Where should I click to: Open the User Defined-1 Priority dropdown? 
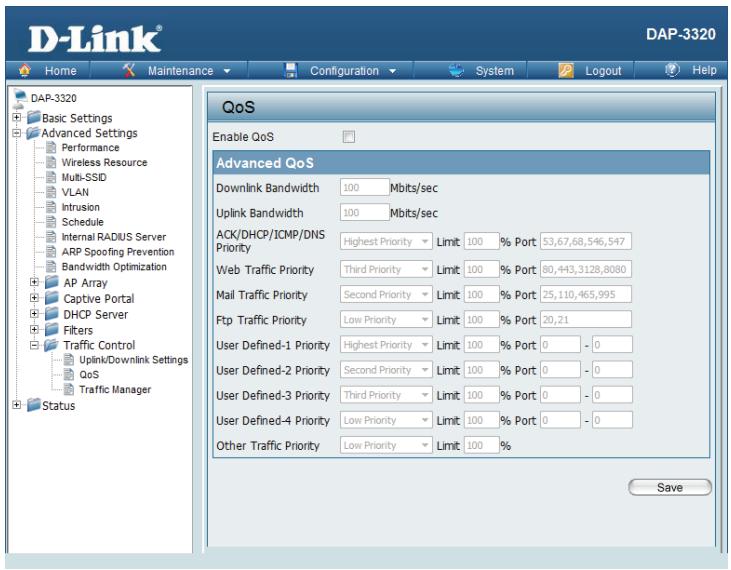[386, 345]
